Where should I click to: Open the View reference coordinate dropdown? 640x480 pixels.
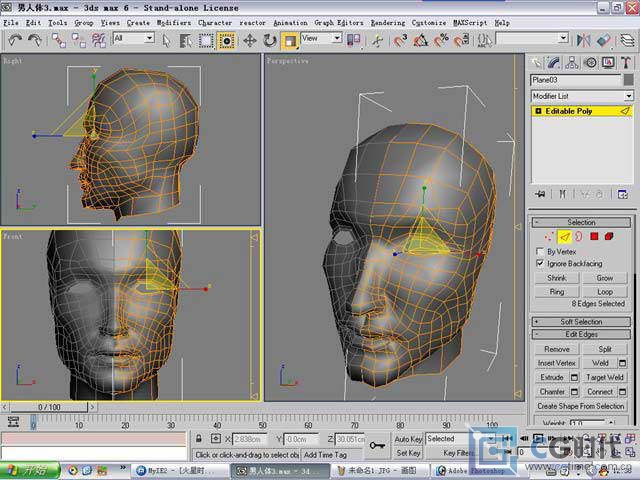click(337, 38)
